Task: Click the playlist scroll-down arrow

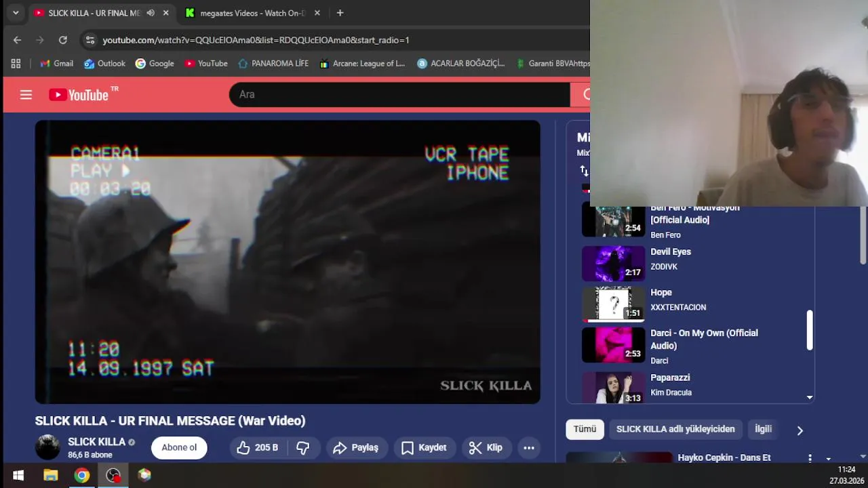Action: [810, 398]
